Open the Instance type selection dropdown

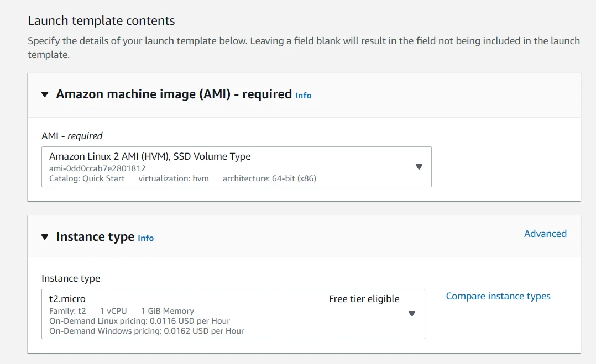[x=232, y=313]
